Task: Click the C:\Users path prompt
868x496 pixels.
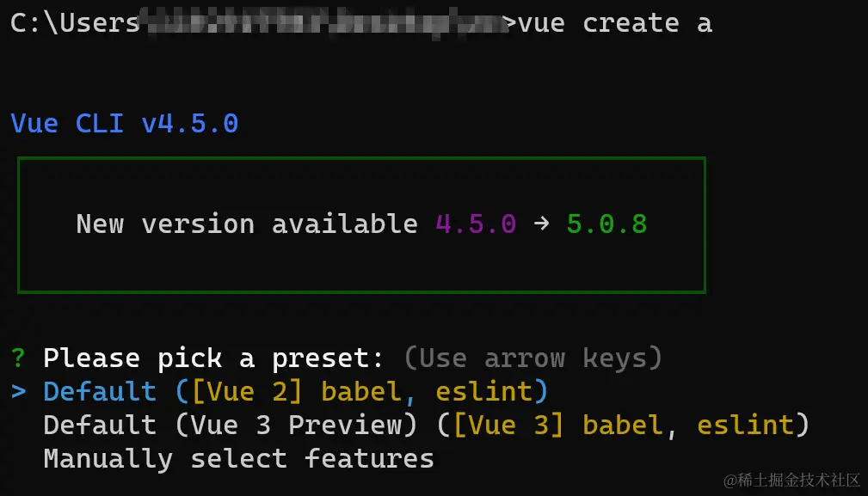Action: [x=75, y=23]
